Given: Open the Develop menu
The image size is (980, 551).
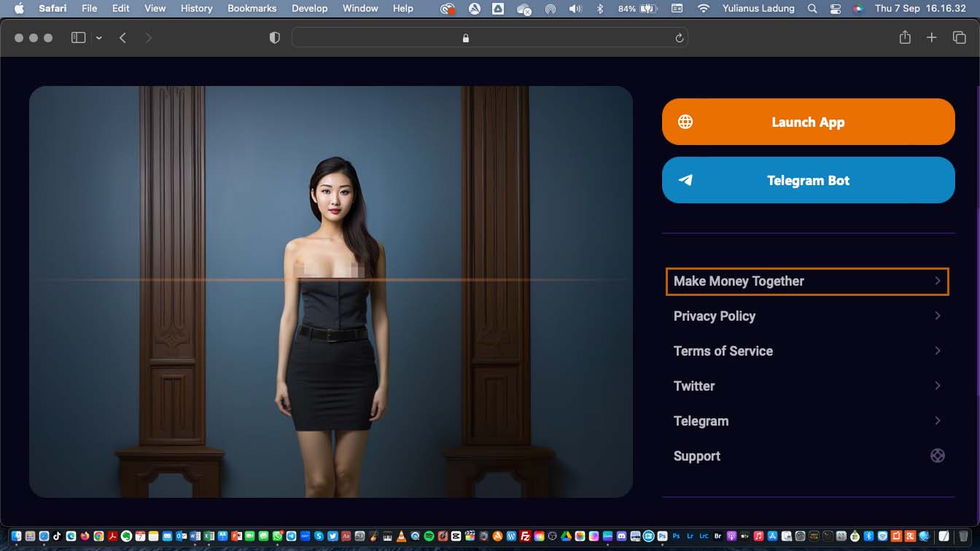Looking at the screenshot, I should 309,9.
